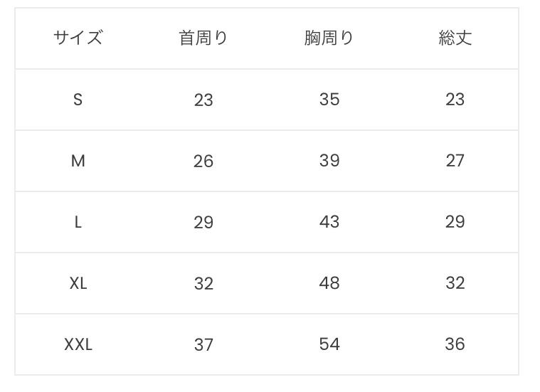Click total length 27 for M
The height and width of the screenshot is (392, 540).
(x=455, y=161)
